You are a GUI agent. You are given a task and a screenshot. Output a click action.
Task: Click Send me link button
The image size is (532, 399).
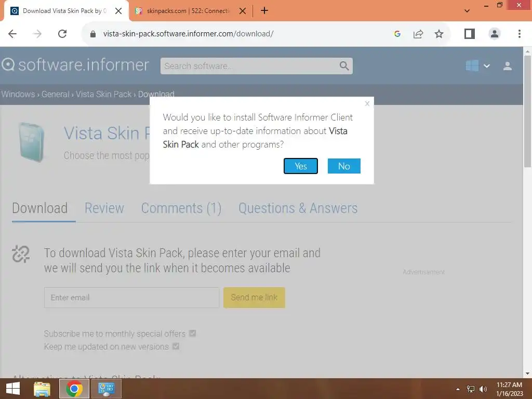click(254, 298)
